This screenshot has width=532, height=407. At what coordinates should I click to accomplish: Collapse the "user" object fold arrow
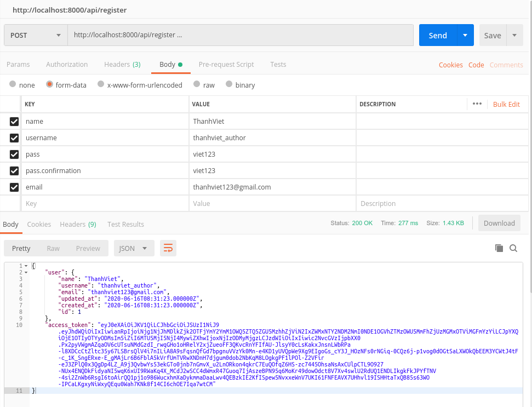click(x=26, y=272)
